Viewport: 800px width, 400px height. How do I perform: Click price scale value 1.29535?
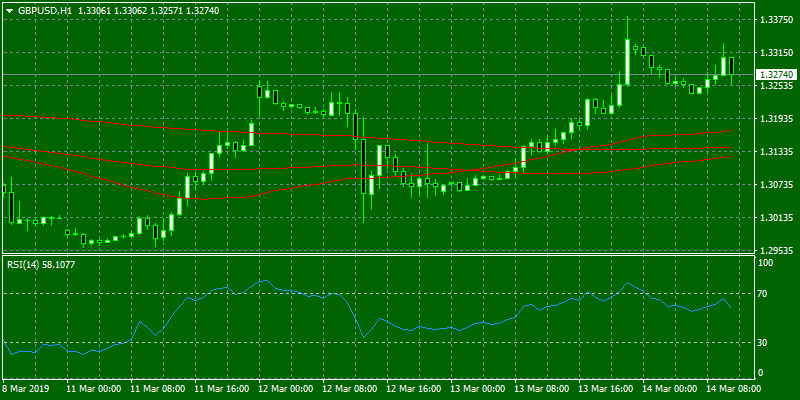[x=776, y=251]
